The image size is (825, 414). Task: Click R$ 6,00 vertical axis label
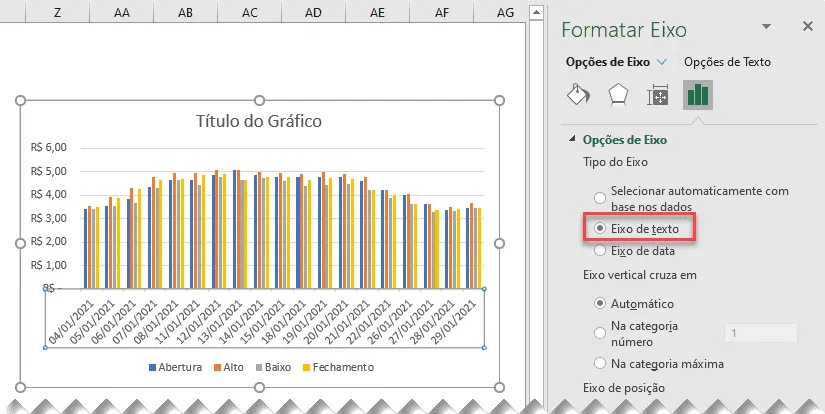click(49, 147)
